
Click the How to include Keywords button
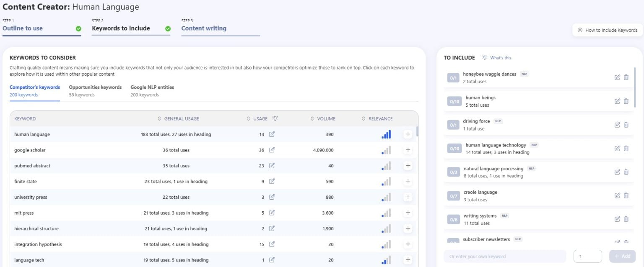coord(607,30)
